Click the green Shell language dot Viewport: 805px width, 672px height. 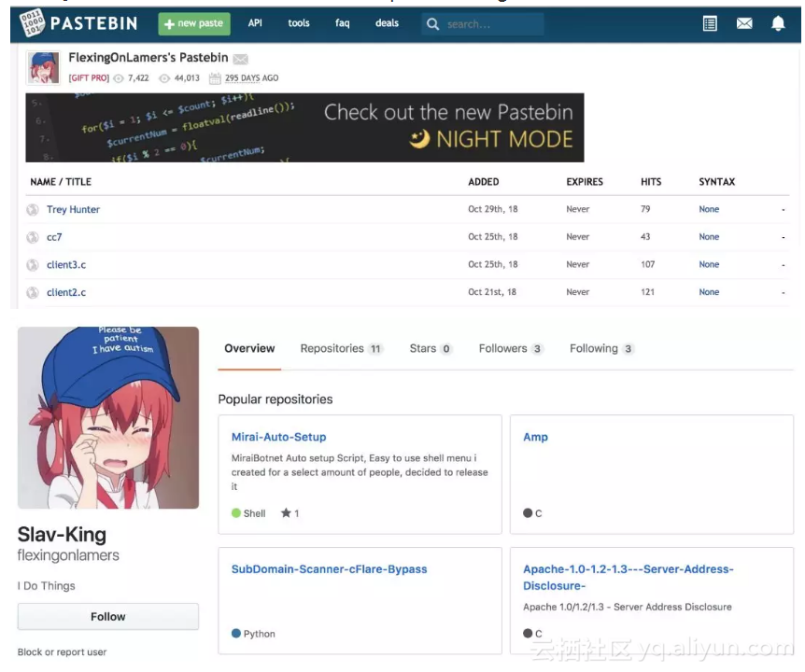point(236,513)
